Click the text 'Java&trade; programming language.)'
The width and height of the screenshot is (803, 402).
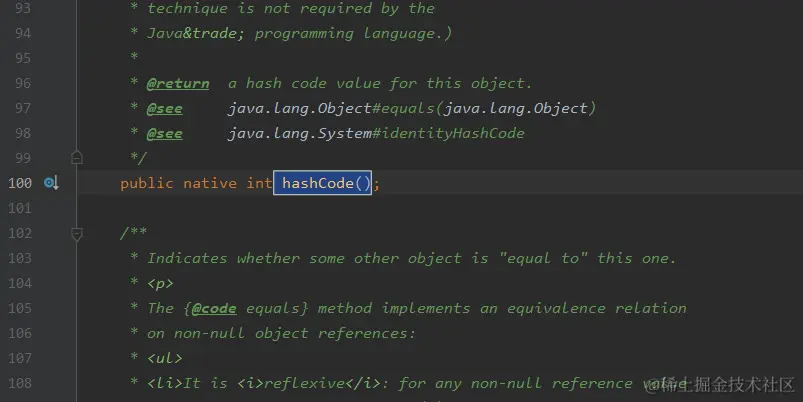pyautogui.click(x=300, y=34)
